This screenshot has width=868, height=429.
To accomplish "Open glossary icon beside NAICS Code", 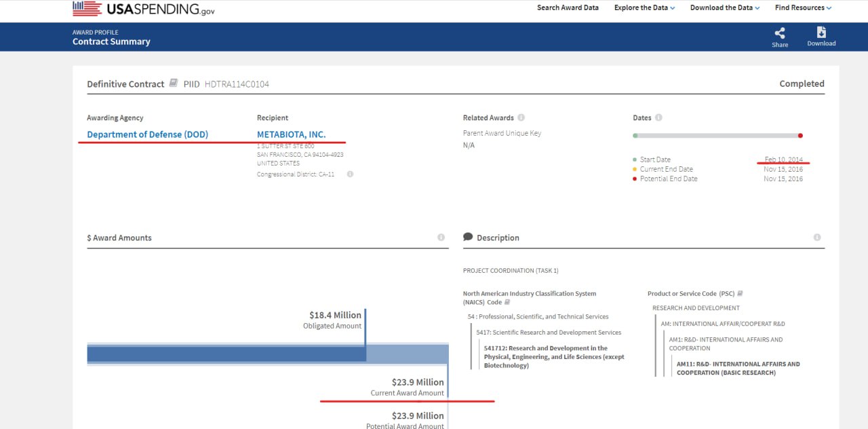I will [x=507, y=302].
